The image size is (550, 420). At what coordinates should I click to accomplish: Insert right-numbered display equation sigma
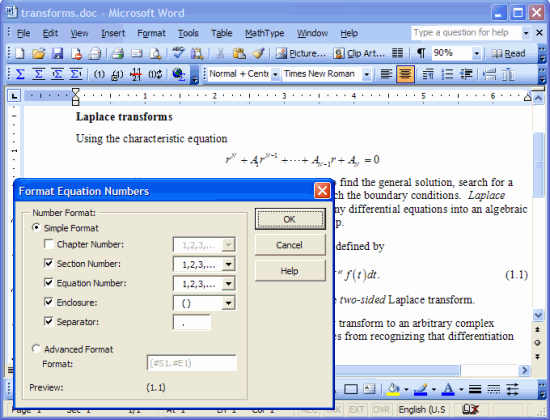pos(76,74)
